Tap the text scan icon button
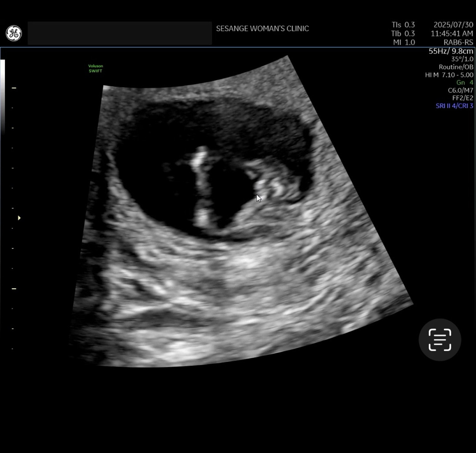This screenshot has width=476, height=453. tap(439, 340)
